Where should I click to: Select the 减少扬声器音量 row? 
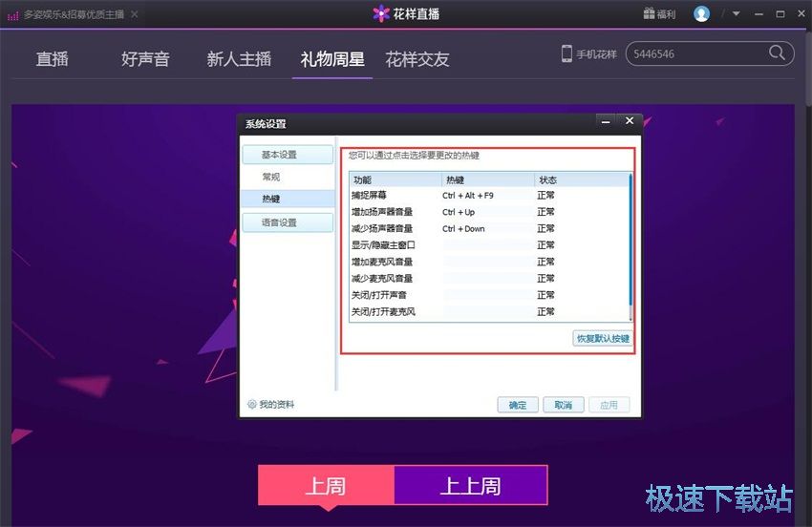(x=489, y=228)
